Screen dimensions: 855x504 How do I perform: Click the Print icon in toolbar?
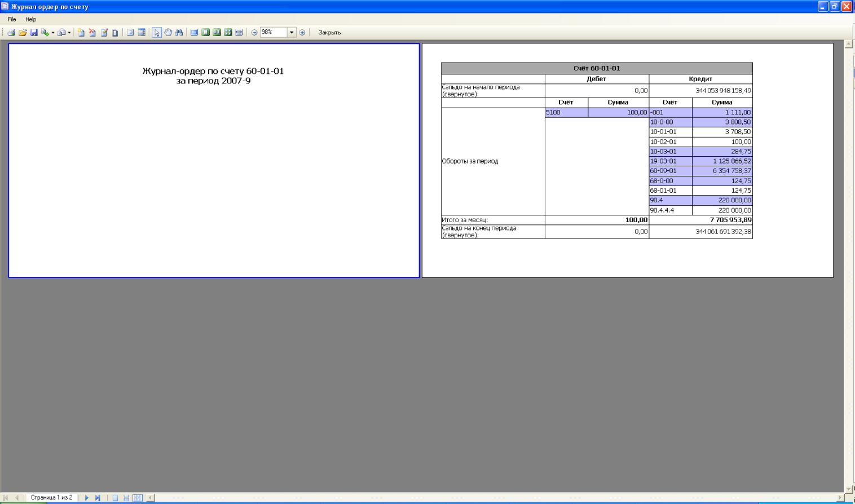click(x=11, y=33)
